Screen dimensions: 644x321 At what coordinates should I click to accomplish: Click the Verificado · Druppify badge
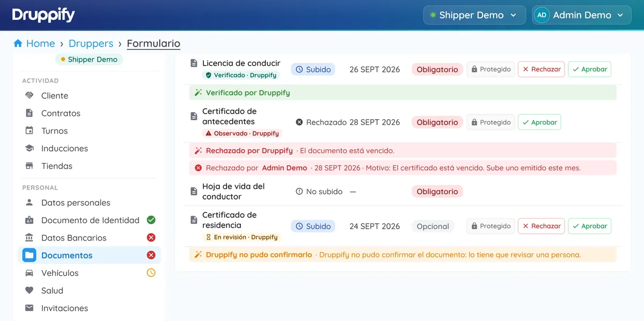[x=241, y=75]
